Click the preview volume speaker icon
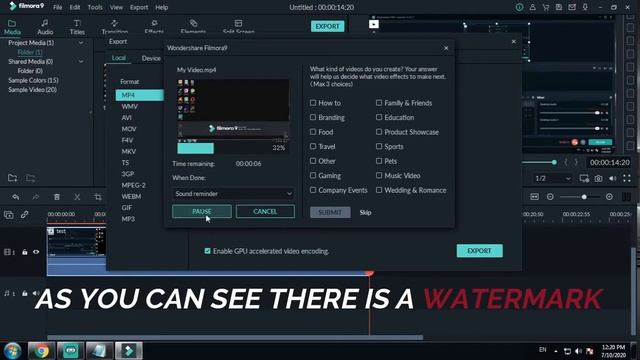 click(613, 178)
